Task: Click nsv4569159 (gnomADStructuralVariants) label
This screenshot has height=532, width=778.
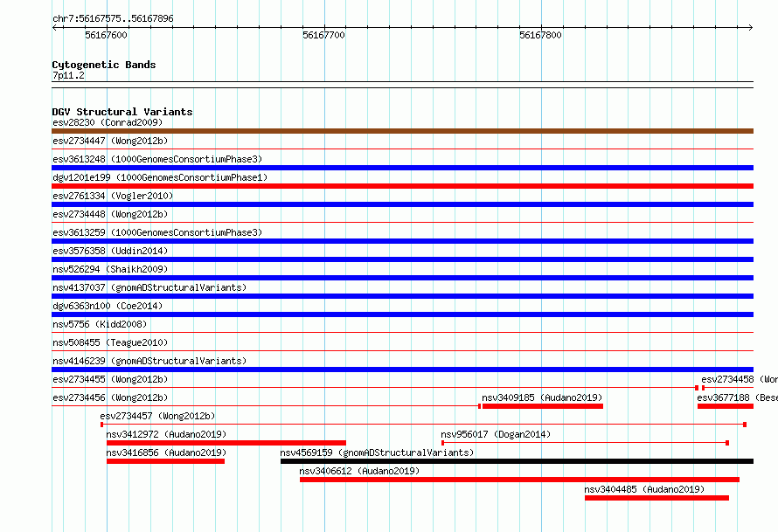Action: point(377,453)
